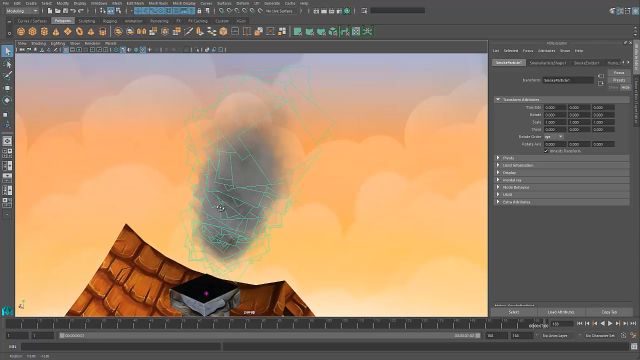The width and height of the screenshot is (640, 360).
Task: Expand the Display section
Action: (562, 173)
